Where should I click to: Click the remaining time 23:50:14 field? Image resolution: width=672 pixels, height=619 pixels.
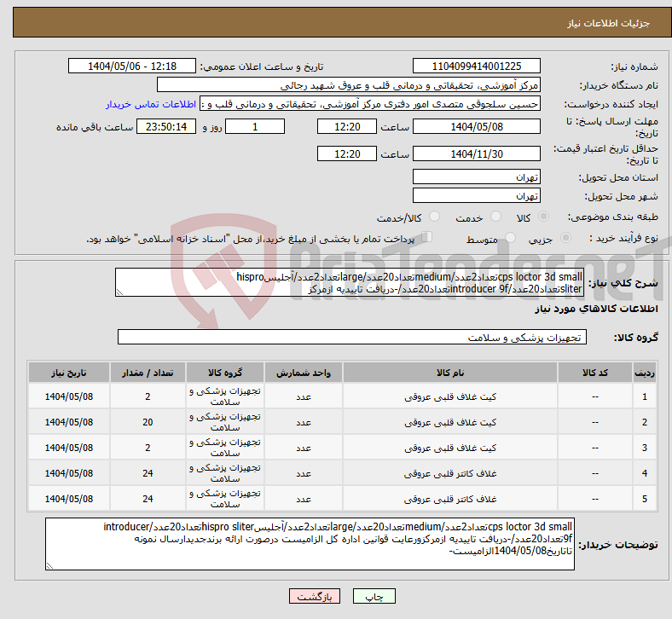pos(166,126)
